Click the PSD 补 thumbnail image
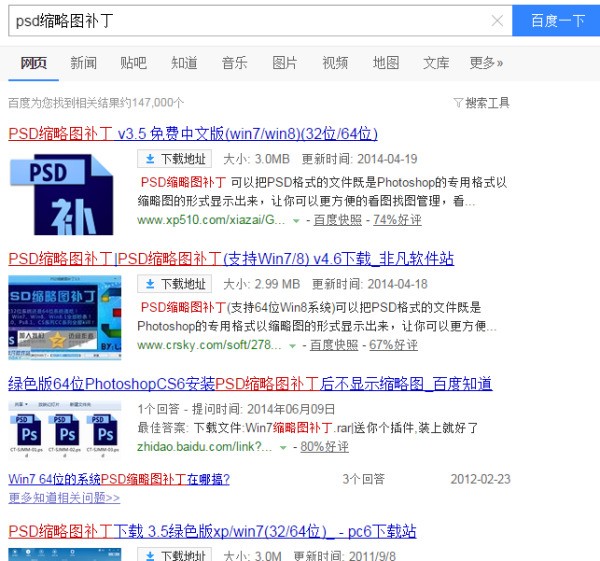The image size is (600, 561). (x=62, y=194)
